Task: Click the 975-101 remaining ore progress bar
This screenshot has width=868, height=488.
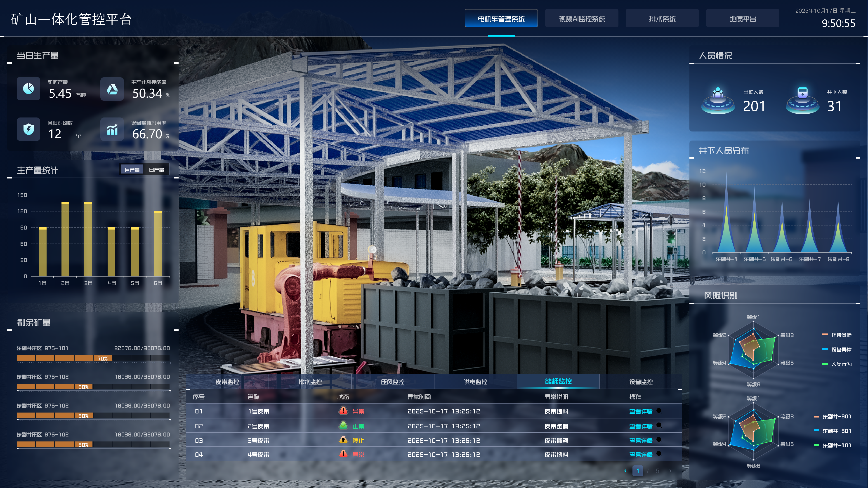Action: point(93,358)
